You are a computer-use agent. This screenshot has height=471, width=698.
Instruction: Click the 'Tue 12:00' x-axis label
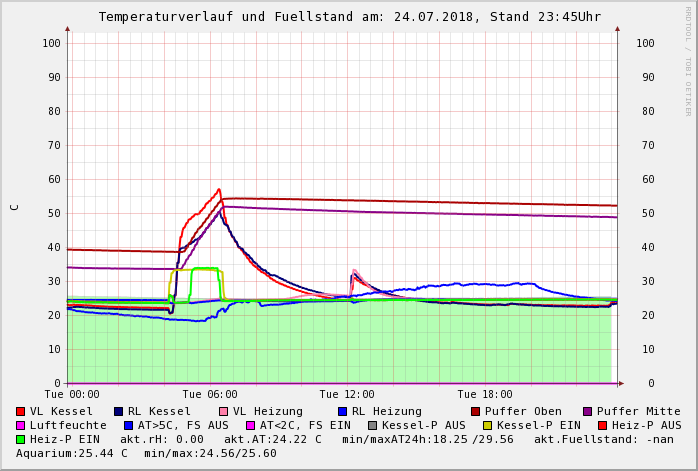coord(347,394)
